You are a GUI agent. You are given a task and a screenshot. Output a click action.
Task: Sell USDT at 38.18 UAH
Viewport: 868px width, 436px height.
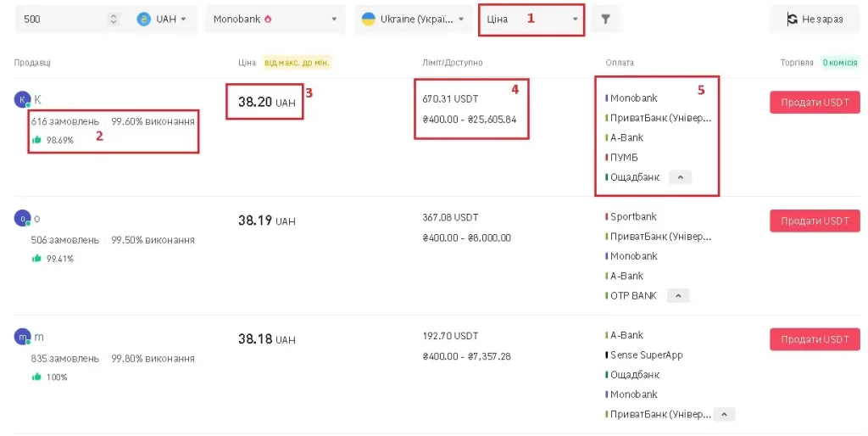[815, 339]
